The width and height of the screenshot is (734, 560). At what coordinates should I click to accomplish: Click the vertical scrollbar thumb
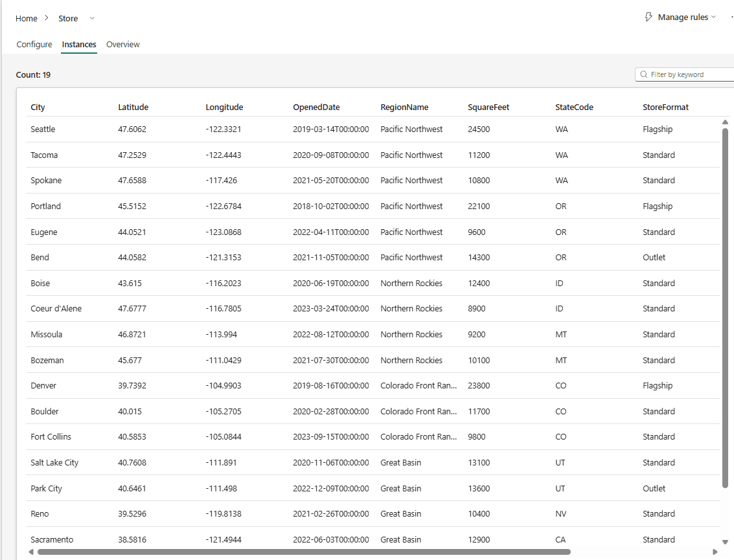pyautogui.click(x=725, y=308)
